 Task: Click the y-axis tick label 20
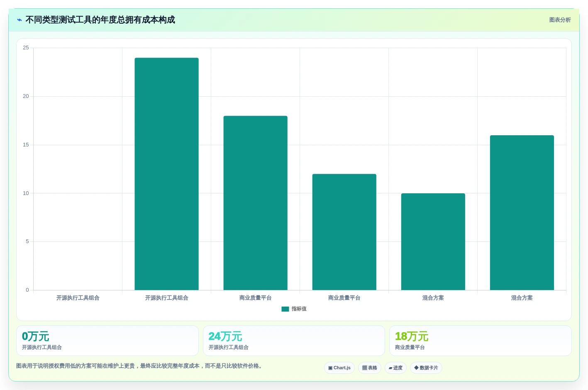[26, 96]
